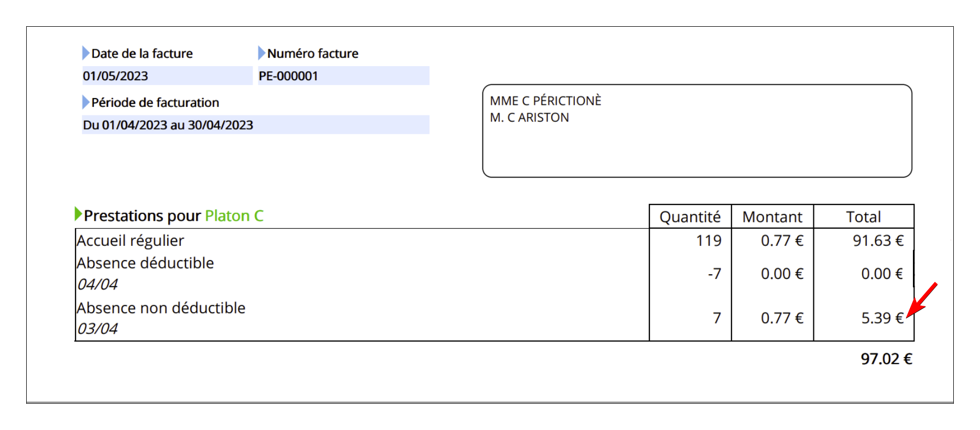Click the Montant column header
The image size is (980, 430).
pyautogui.click(x=772, y=217)
